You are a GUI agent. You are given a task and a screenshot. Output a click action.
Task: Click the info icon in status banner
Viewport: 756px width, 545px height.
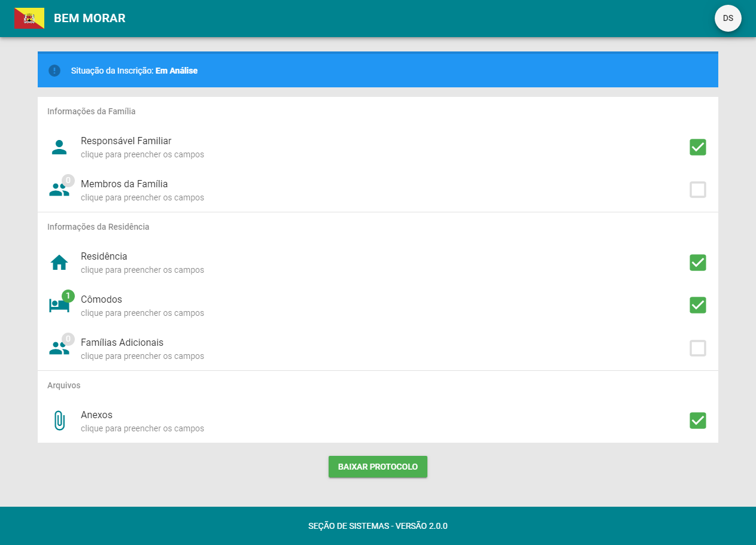pyautogui.click(x=54, y=71)
